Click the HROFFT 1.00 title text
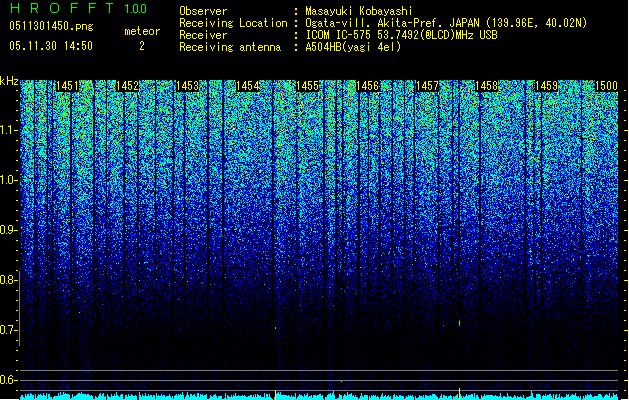Viewport: 629px width, 400px height. click(78, 8)
